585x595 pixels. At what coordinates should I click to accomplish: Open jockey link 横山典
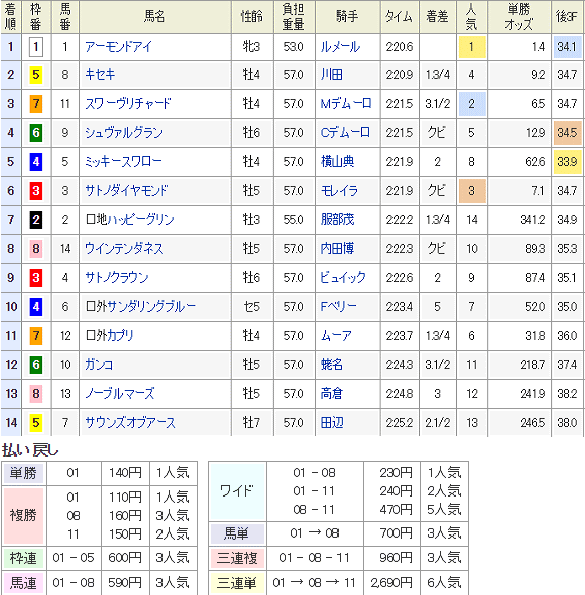[337, 162]
